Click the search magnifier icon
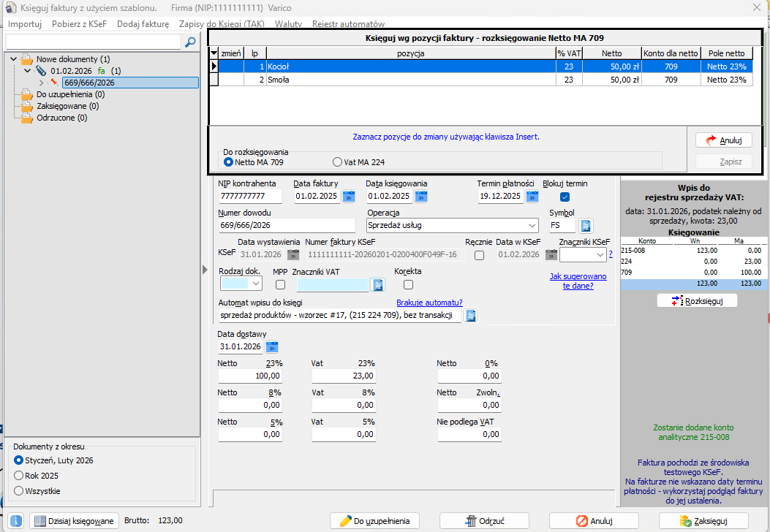 point(190,42)
